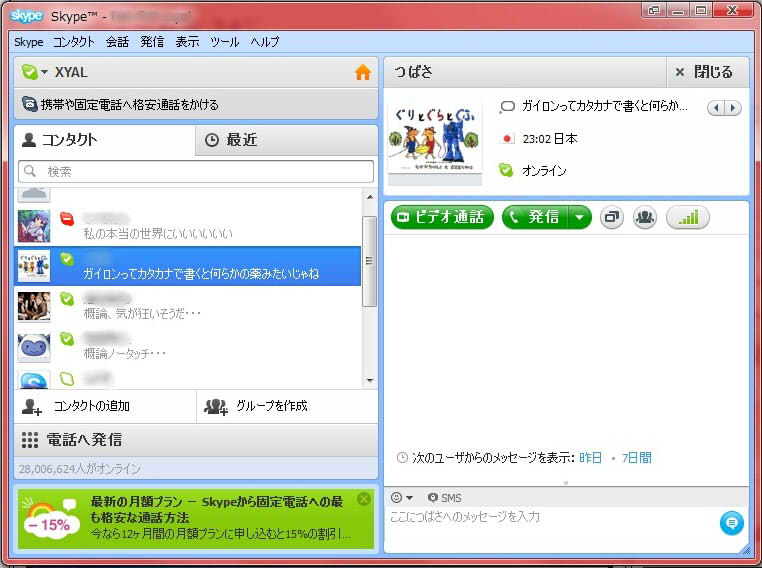Click the add people to conversation icon
762x568 pixels.
[x=645, y=217]
